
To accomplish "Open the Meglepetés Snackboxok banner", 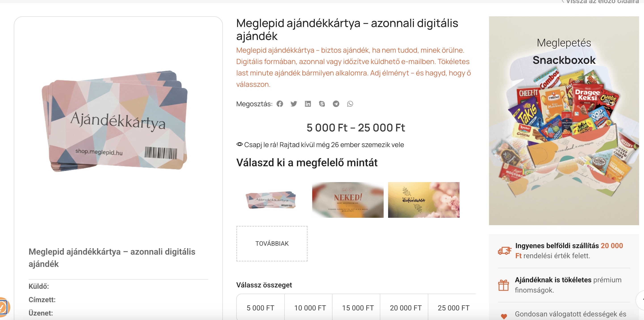I will (x=564, y=121).
